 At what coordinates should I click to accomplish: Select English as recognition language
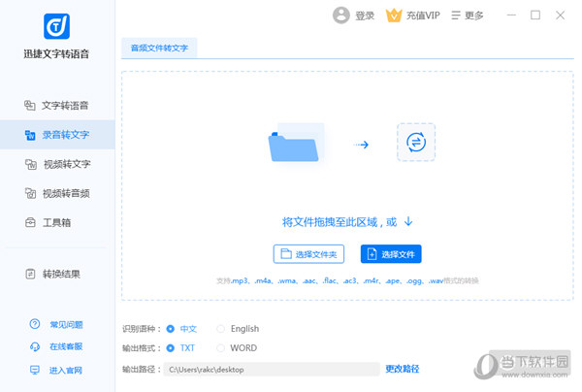(x=238, y=329)
